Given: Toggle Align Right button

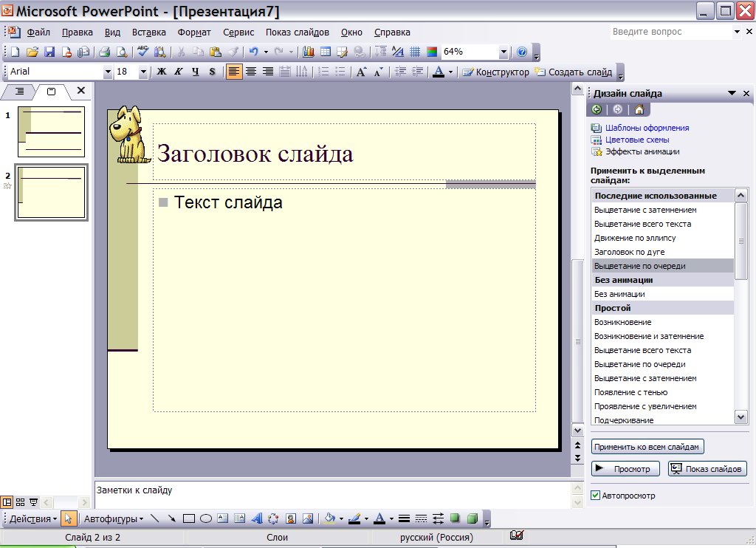Looking at the screenshot, I should coord(267,72).
